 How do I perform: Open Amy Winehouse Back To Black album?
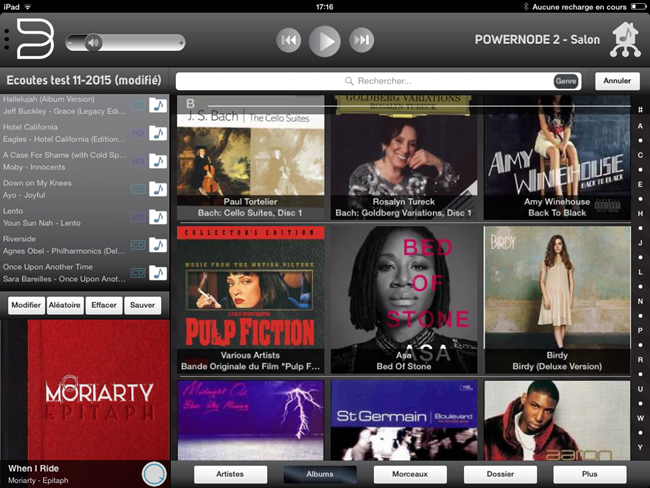[557, 158]
